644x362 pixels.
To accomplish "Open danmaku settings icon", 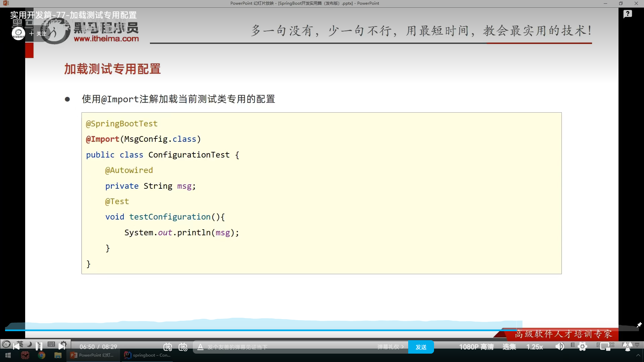I will [x=183, y=347].
